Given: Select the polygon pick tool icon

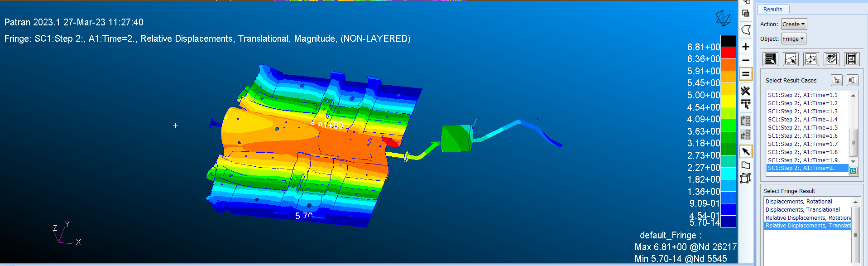Looking at the screenshot, I should [746, 30].
